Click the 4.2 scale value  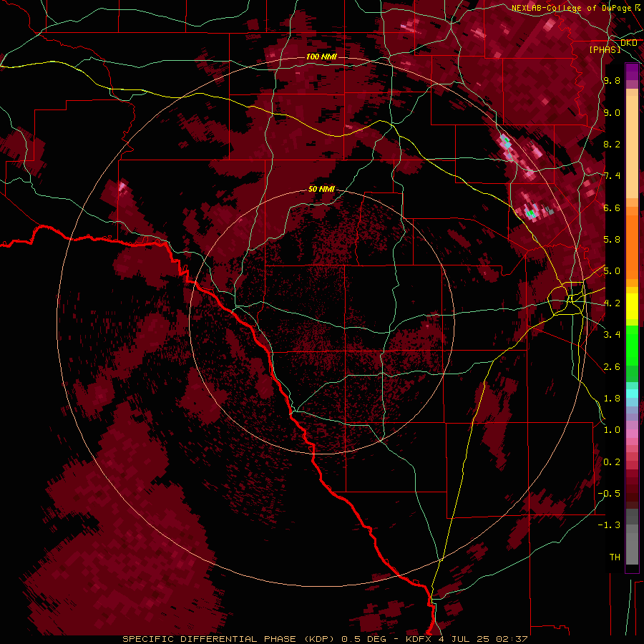[612, 303]
